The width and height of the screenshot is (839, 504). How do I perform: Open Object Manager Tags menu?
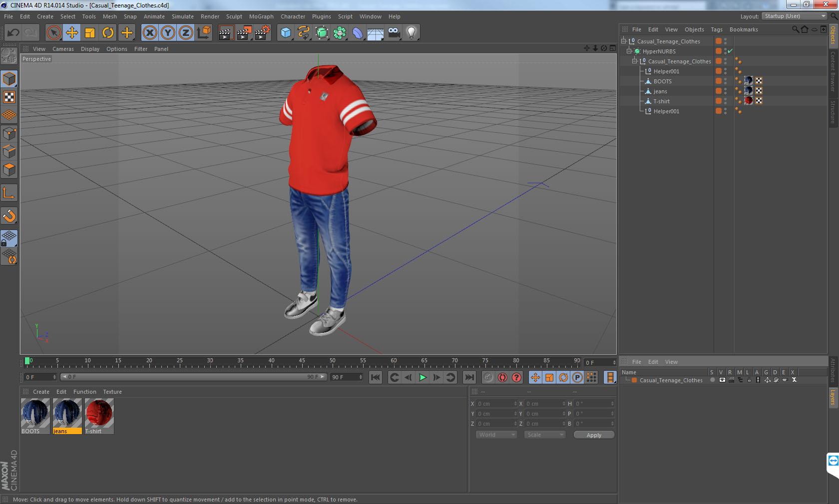coord(717,29)
